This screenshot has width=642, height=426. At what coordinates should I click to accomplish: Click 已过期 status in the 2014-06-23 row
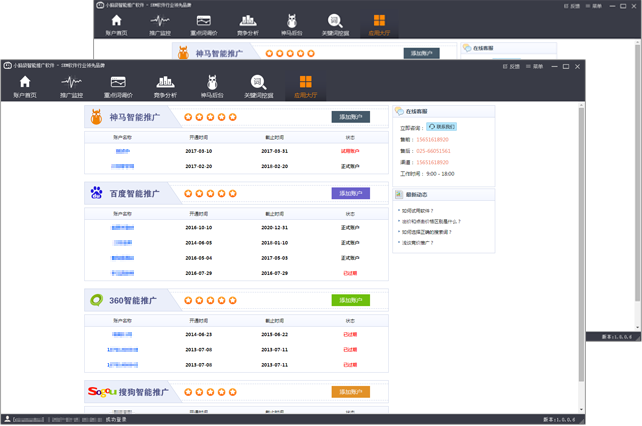tap(350, 334)
